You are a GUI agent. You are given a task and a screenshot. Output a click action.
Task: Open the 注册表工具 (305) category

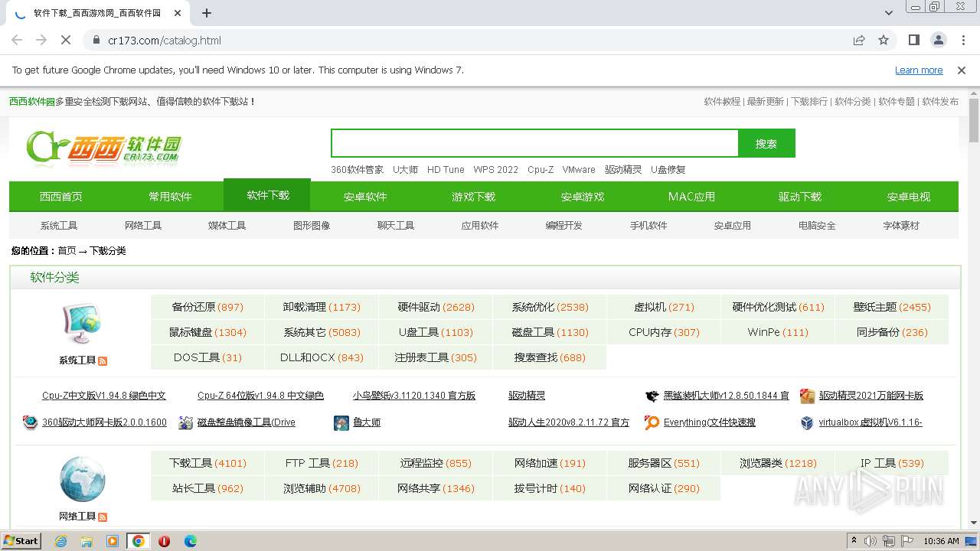pyautogui.click(x=436, y=357)
